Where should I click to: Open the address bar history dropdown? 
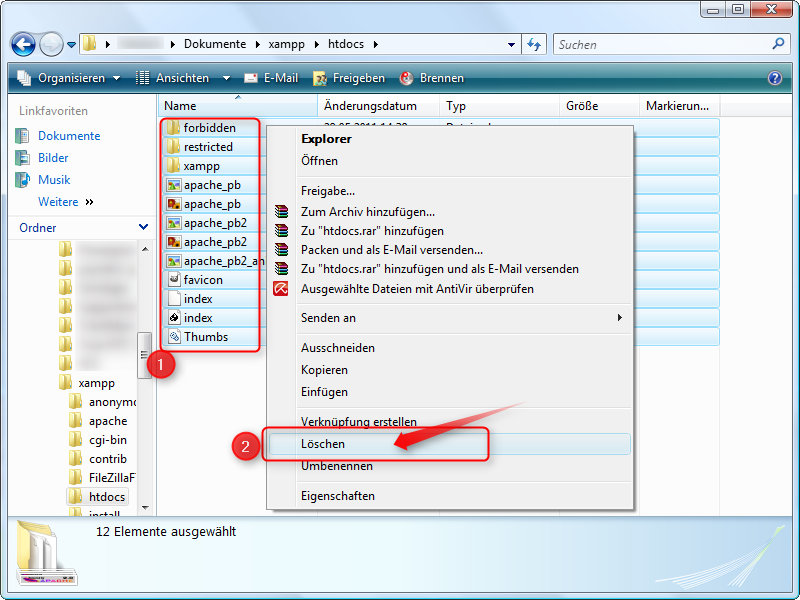point(511,44)
